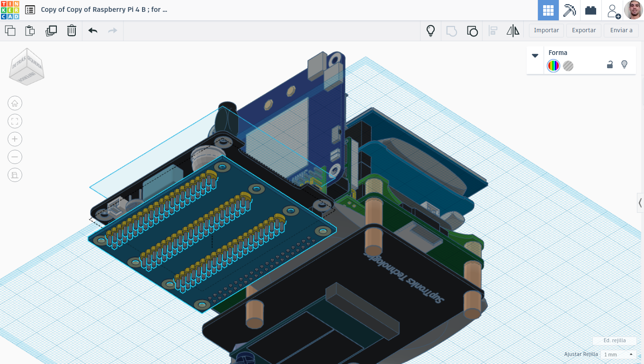Image resolution: width=644 pixels, height=364 pixels.
Task: Zoom in with plus button
Action: pos(15,139)
